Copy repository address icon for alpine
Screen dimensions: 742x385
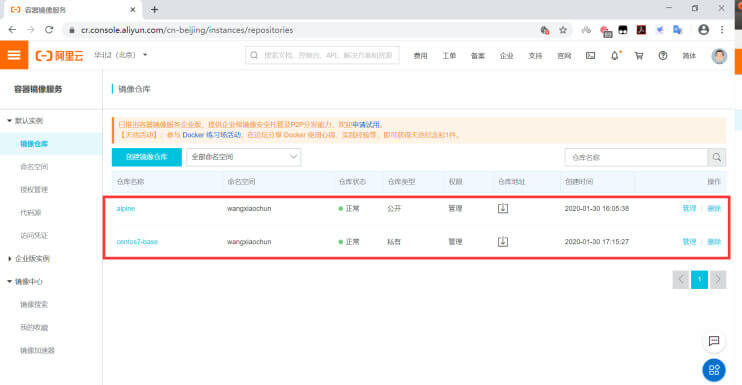[503, 208]
